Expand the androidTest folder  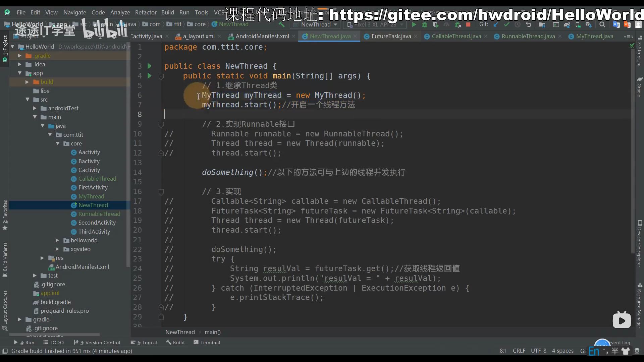pos(35,108)
